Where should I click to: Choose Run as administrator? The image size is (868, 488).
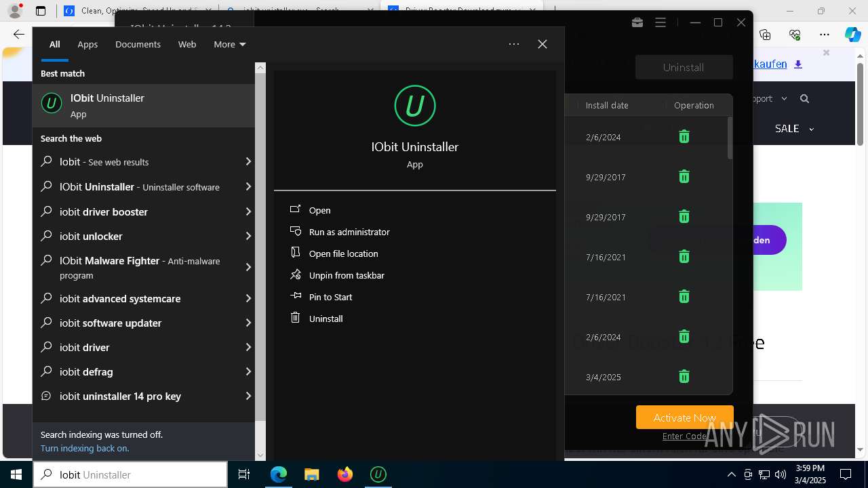click(349, 232)
